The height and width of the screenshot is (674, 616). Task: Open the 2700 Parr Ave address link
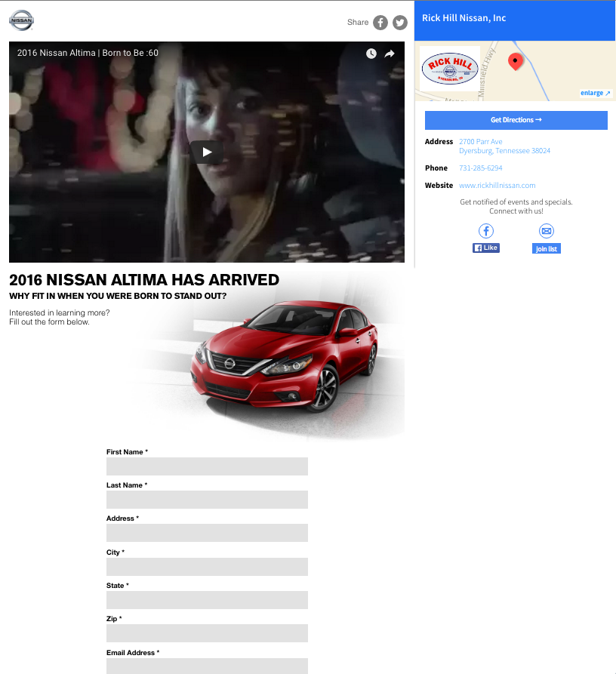(505, 146)
